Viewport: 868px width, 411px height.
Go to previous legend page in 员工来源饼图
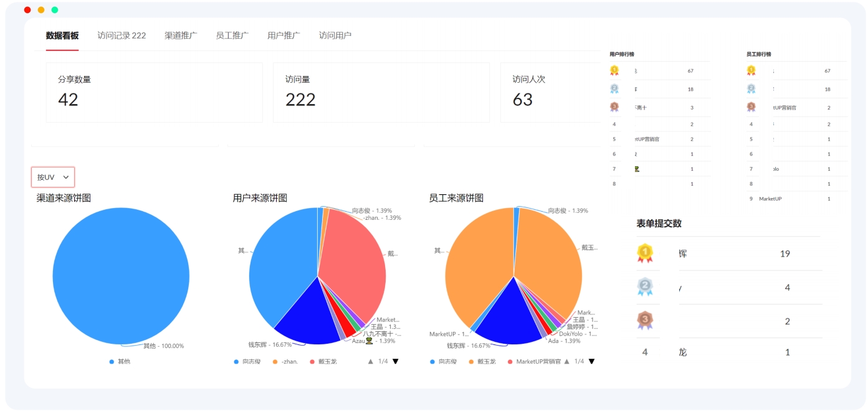pos(567,361)
